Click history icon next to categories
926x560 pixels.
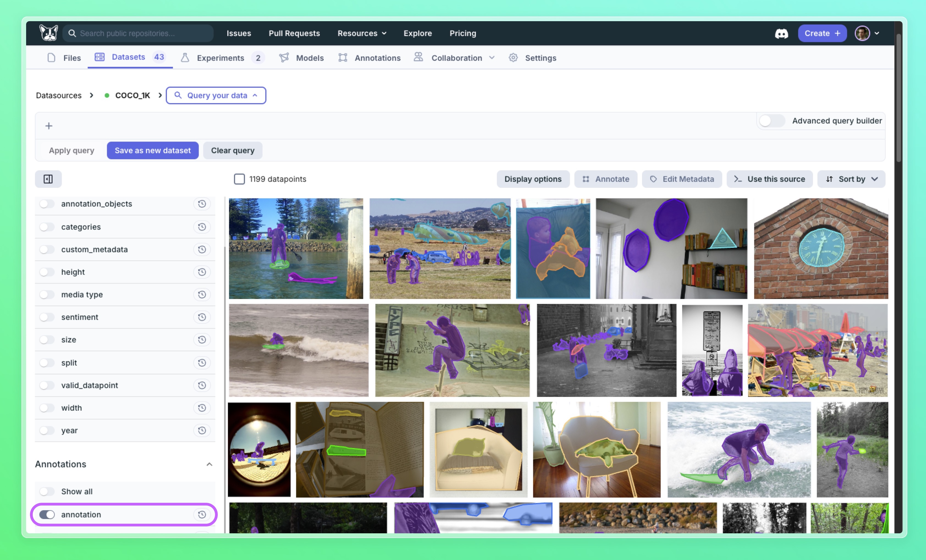point(202,227)
